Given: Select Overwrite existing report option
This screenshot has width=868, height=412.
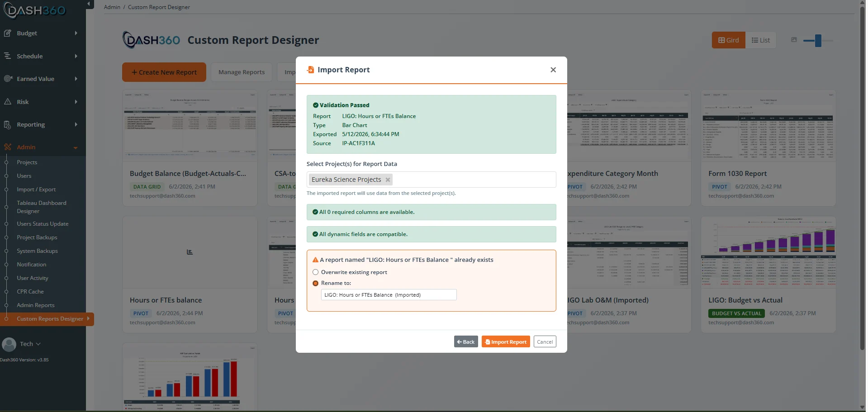Looking at the screenshot, I should coord(315,272).
